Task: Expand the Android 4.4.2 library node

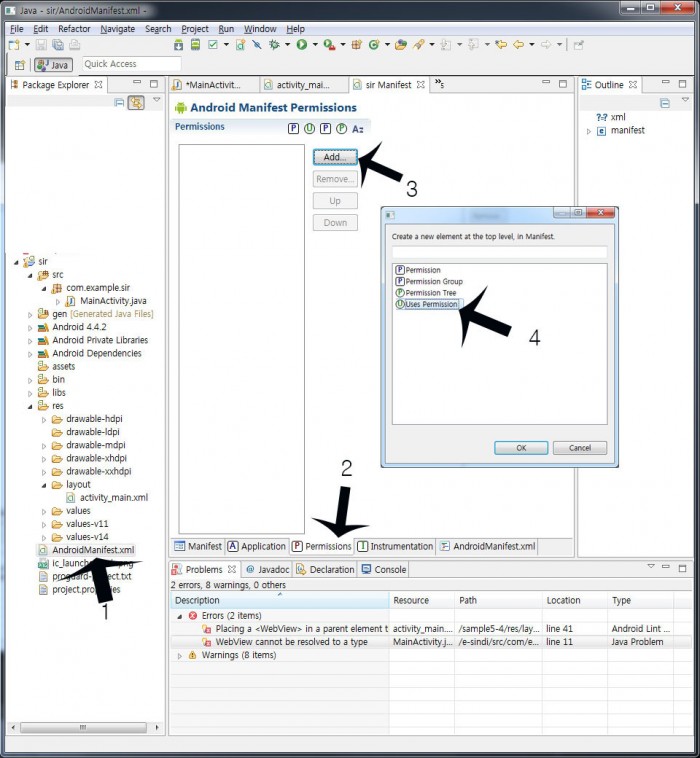Action: click(30, 327)
